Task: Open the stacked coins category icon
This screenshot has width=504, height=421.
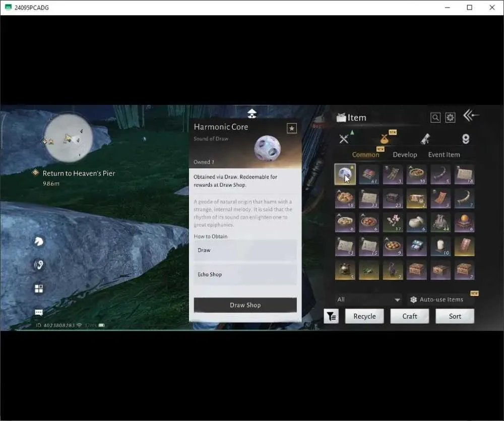Action: coord(466,139)
